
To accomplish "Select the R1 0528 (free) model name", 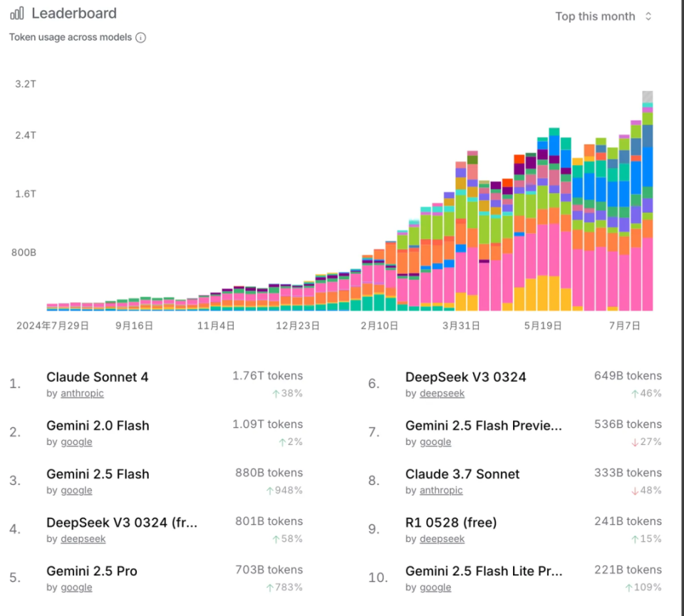I will tap(450, 522).
